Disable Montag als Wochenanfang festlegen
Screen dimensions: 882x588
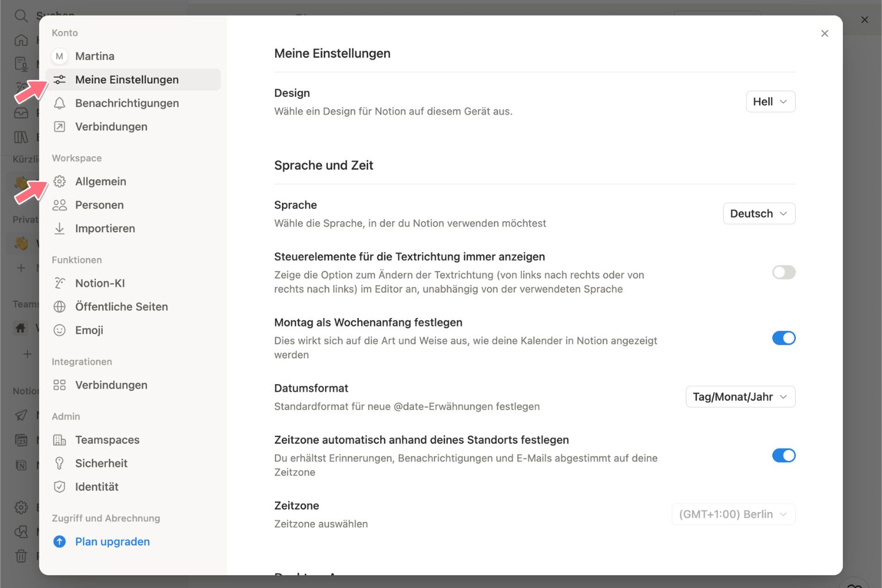tap(783, 338)
